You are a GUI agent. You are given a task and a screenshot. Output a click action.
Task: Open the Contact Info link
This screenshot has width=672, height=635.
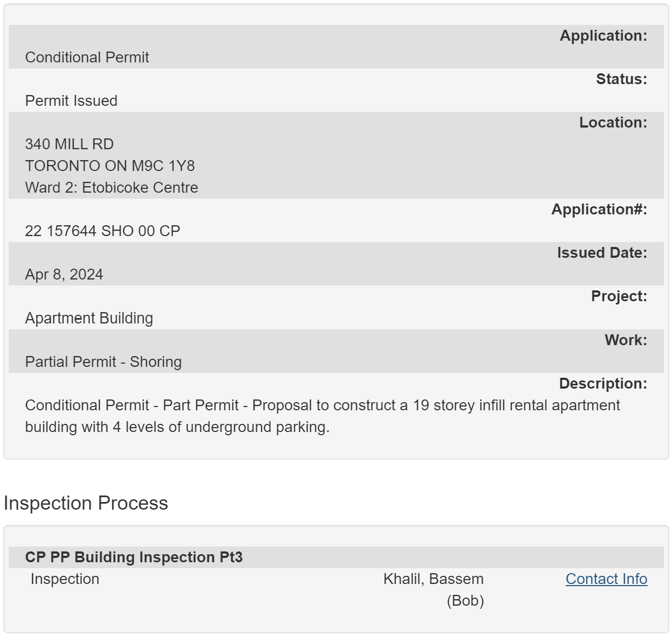(606, 579)
